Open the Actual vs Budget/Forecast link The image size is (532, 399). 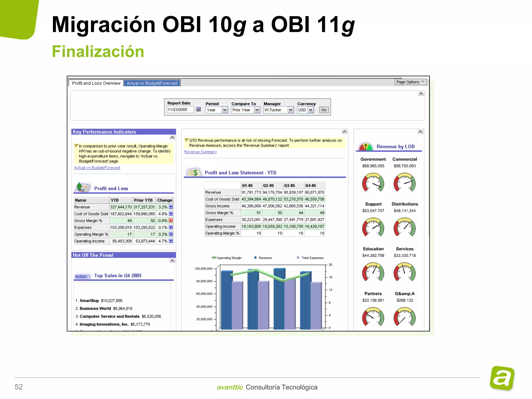[97, 168]
